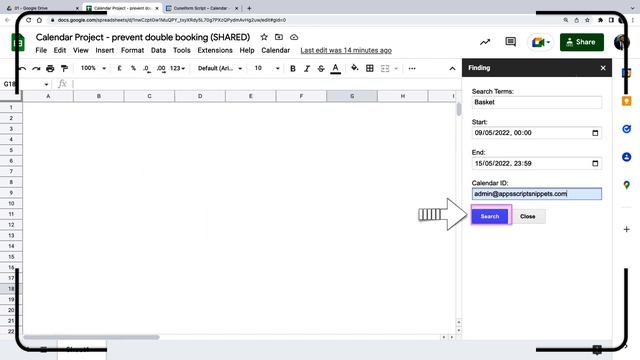Viewport: 640px width, 360px height.
Task: Open the Insert menu
Action: (x=104, y=50)
